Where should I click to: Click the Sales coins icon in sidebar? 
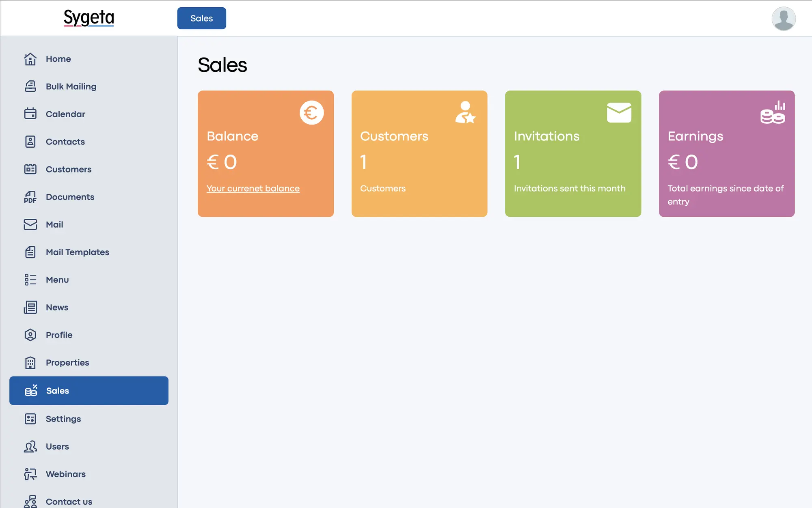pos(31,390)
